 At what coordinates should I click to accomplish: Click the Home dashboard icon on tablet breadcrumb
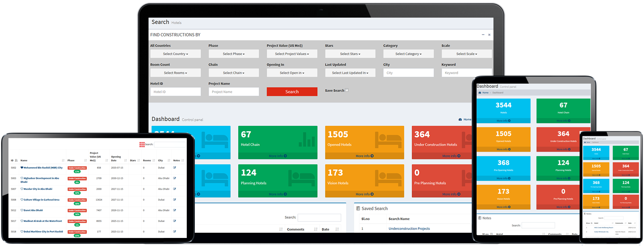(480, 93)
